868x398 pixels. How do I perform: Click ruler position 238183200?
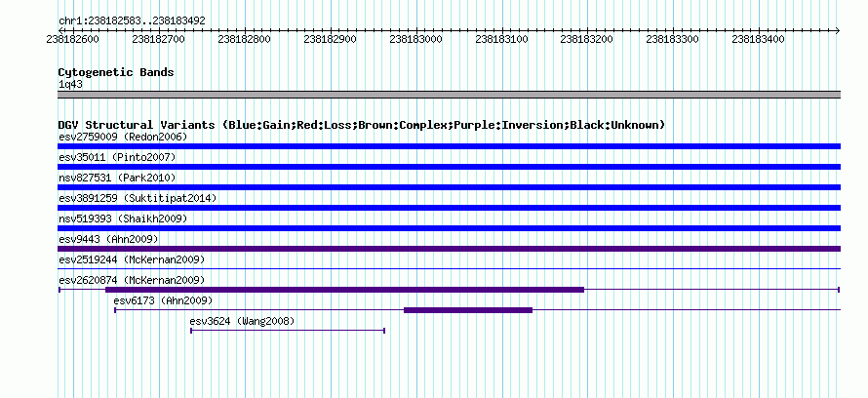[x=587, y=39]
